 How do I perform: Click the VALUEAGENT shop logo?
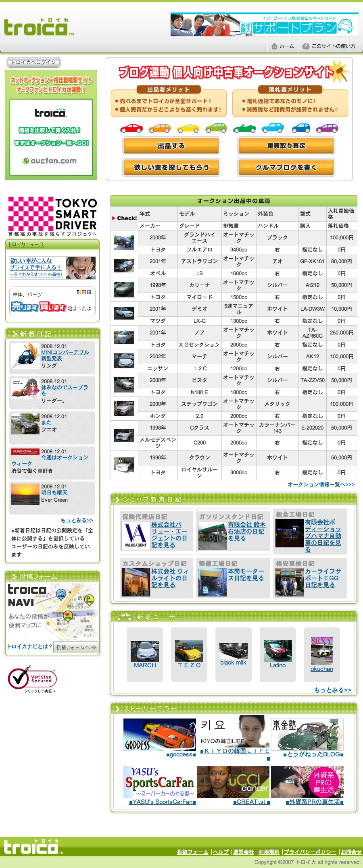[x=136, y=535]
